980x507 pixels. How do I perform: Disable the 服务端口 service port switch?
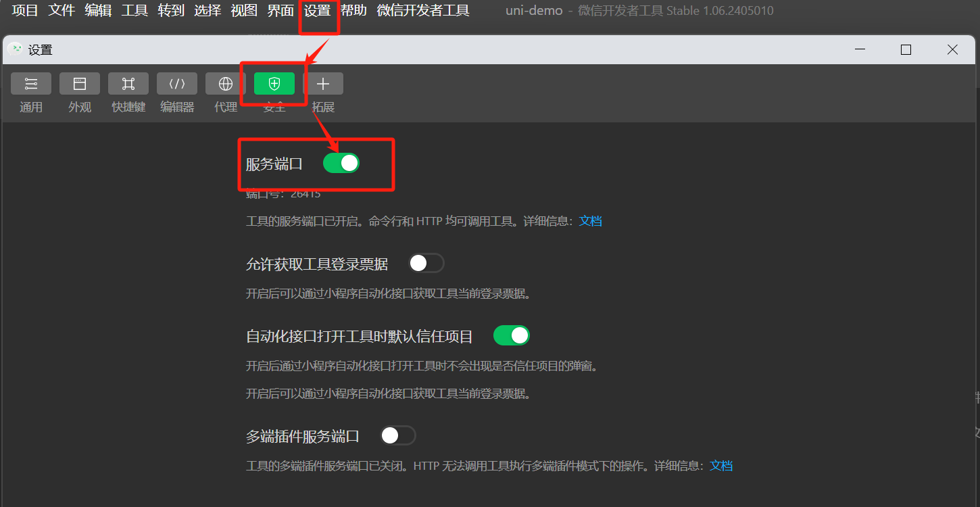(x=341, y=163)
